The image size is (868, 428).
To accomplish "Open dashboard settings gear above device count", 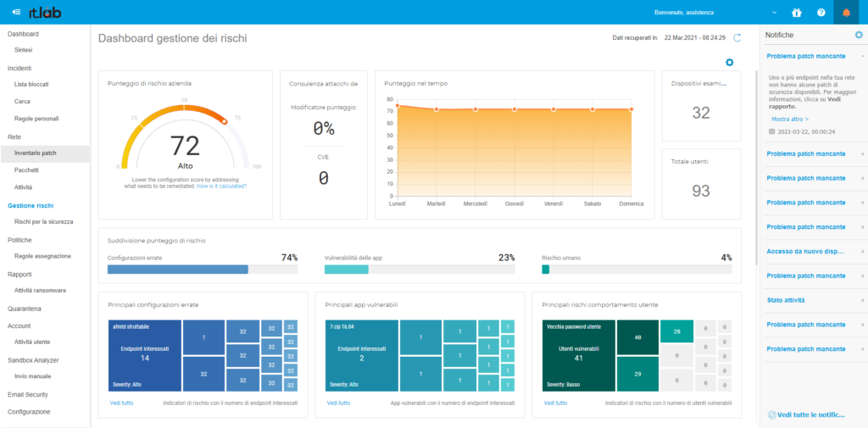I will tap(729, 62).
